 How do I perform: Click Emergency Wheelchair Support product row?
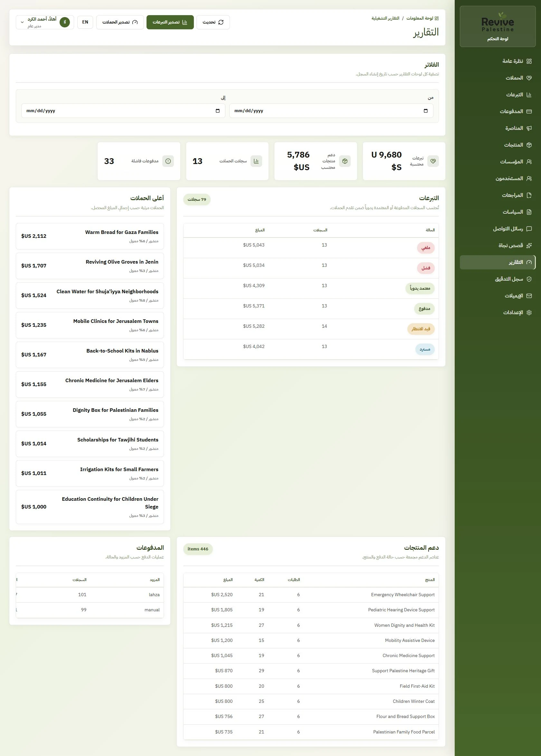tap(311, 595)
